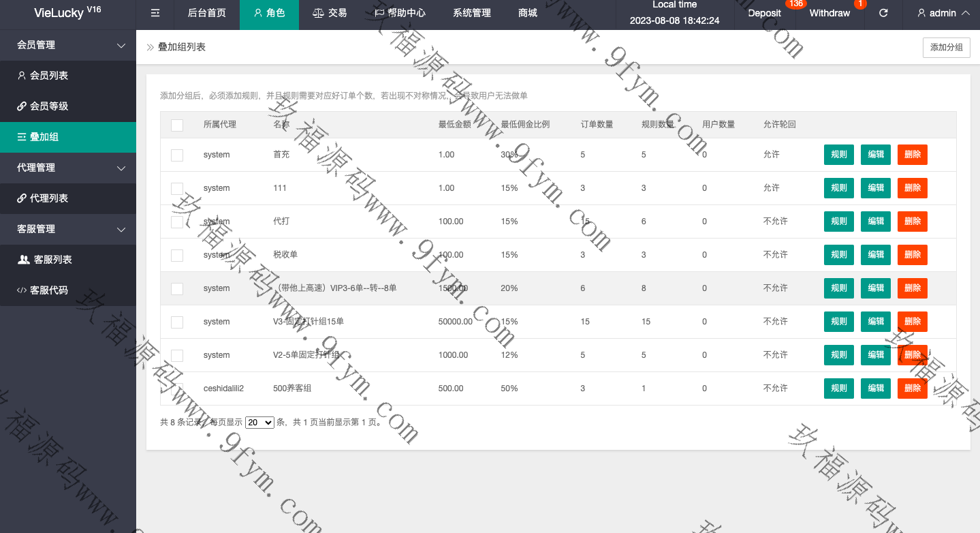Switch to the 交易 top menu

[329, 13]
